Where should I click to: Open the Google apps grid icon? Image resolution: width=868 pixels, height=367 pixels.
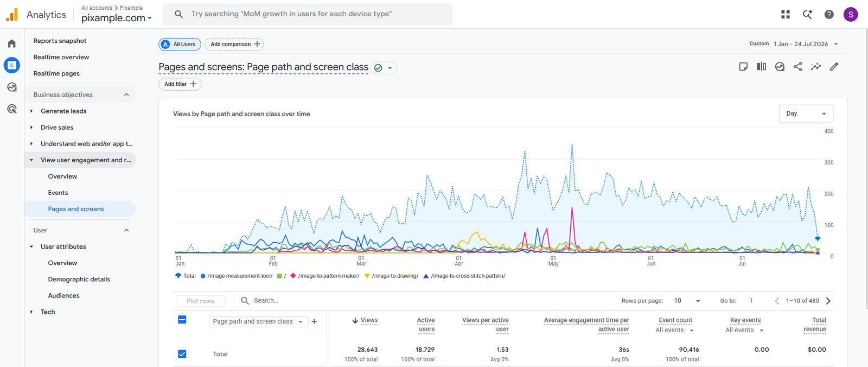tap(786, 15)
